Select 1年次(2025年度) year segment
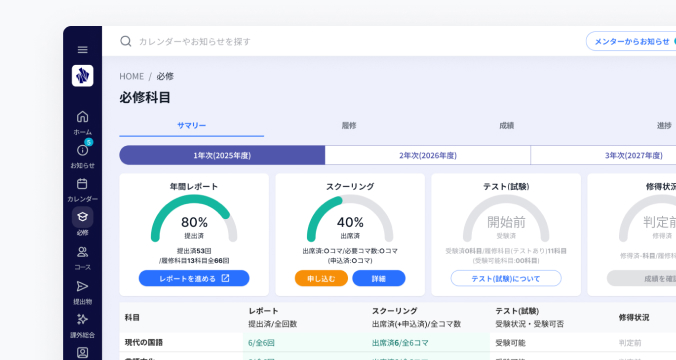Image resolution: width=676 pixels, height=360 pixels. pos(222,155)
